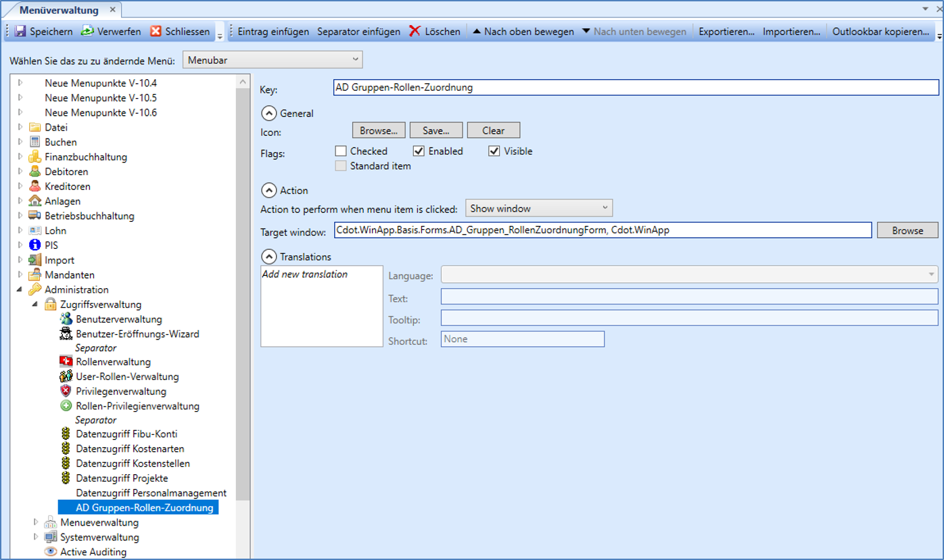Click into the Key text field
This screenshot has height=560, width=944.
(636, 87)
